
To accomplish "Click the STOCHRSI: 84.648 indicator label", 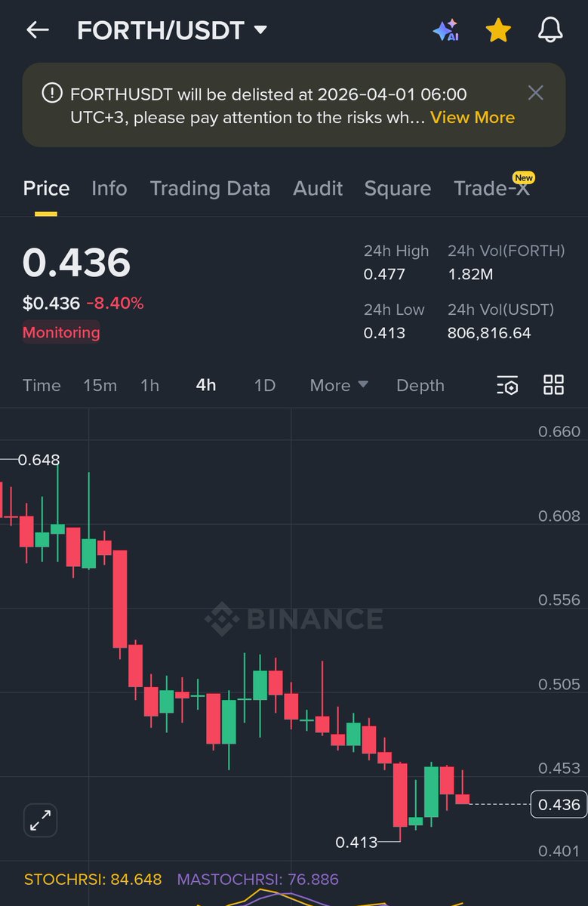I will tap(93, 880).
